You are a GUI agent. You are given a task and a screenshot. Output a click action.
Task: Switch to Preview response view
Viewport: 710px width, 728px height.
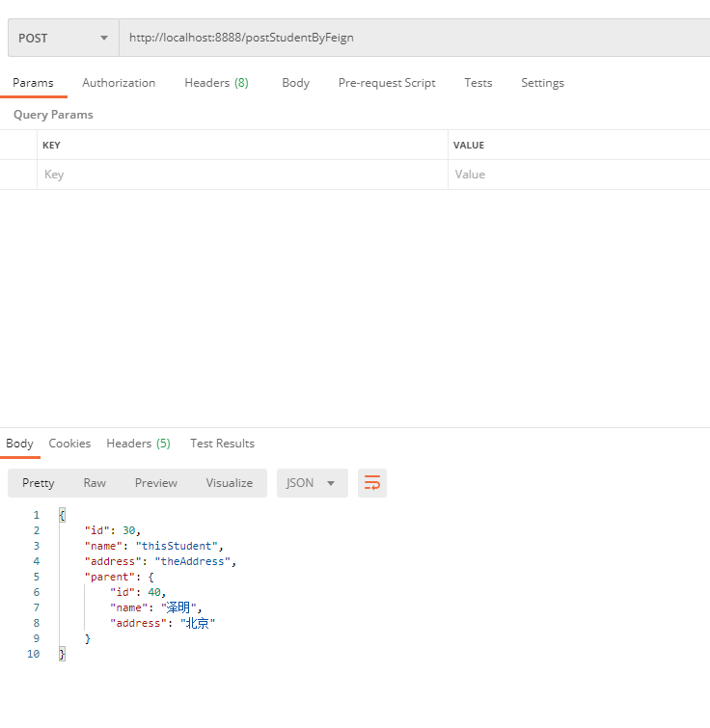pyautogui.click(x=156, y=483)
